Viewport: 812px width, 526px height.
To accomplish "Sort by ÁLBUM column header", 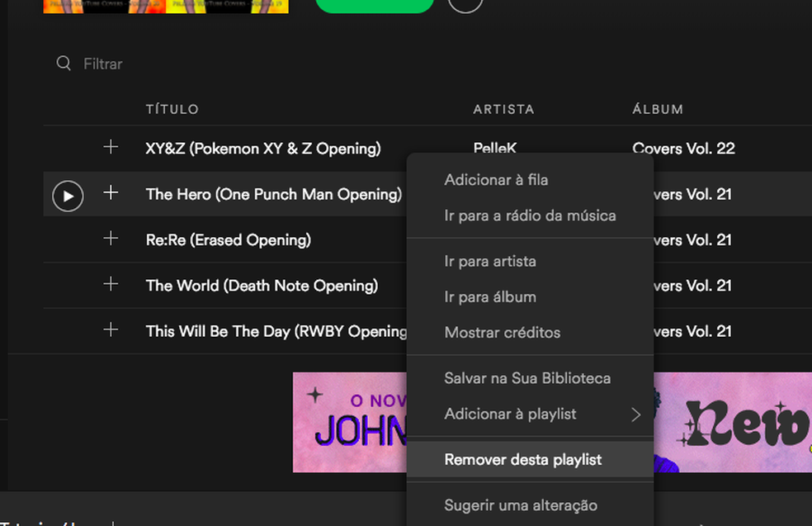I will coord(658,109).
